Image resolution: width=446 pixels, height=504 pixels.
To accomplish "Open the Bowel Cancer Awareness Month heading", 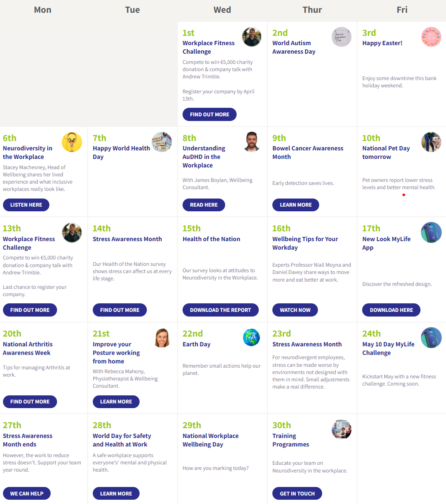I will (x=308, y=153).
